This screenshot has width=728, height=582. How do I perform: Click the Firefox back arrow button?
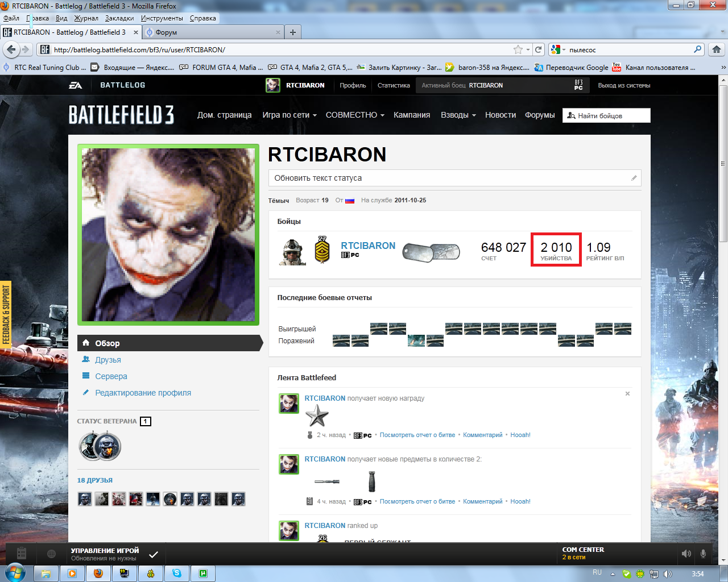coord(11,49)
